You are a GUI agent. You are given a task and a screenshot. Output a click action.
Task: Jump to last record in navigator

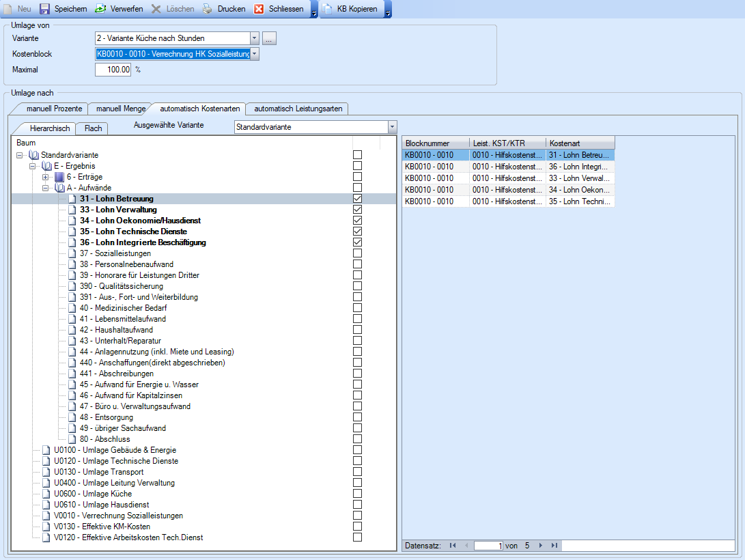(554, 546)
